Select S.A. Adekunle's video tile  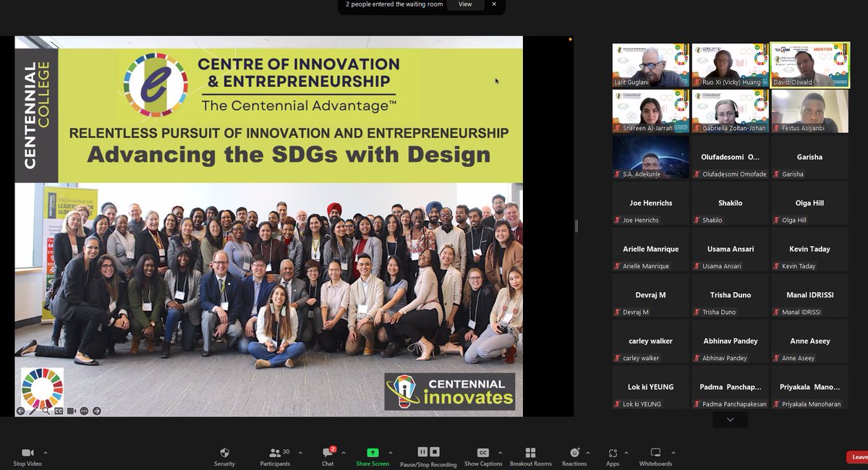point(650,157)
